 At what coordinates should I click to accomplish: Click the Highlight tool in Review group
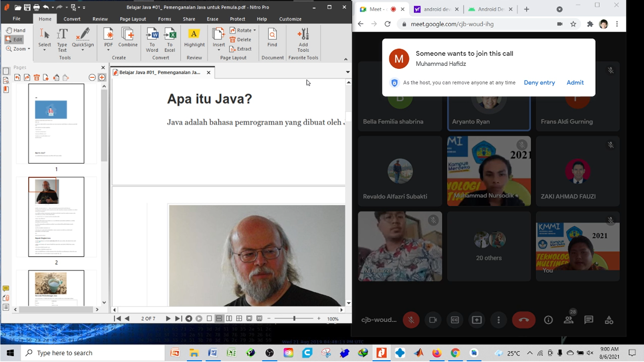pos(194,38)
